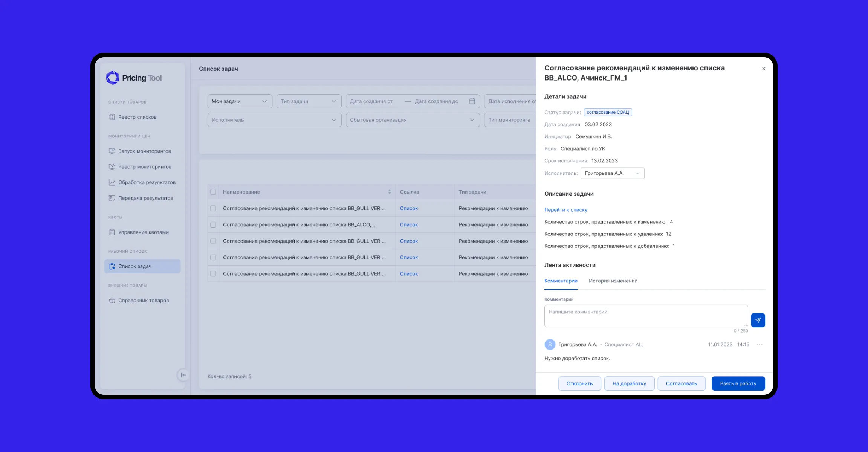Screen dimensions: 868x452
Task: Open the Исполнитель Григорьева А.А. dropdown
Action: click(x=612, y=173)
